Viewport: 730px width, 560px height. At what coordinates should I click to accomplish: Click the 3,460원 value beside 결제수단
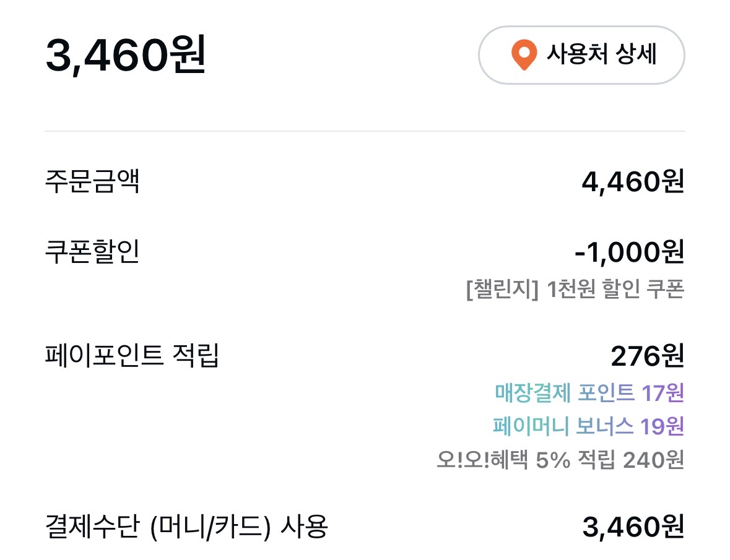point(633,528)
